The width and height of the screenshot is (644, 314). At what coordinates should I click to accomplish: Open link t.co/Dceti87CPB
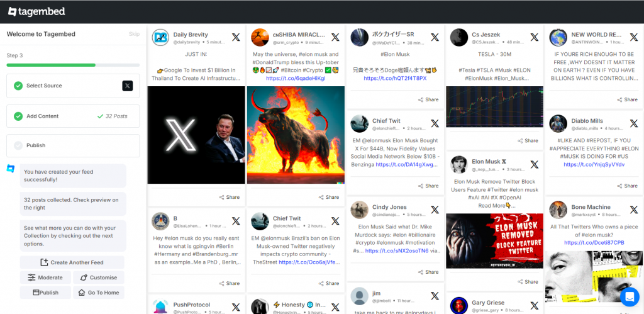(x=594, y=242)
